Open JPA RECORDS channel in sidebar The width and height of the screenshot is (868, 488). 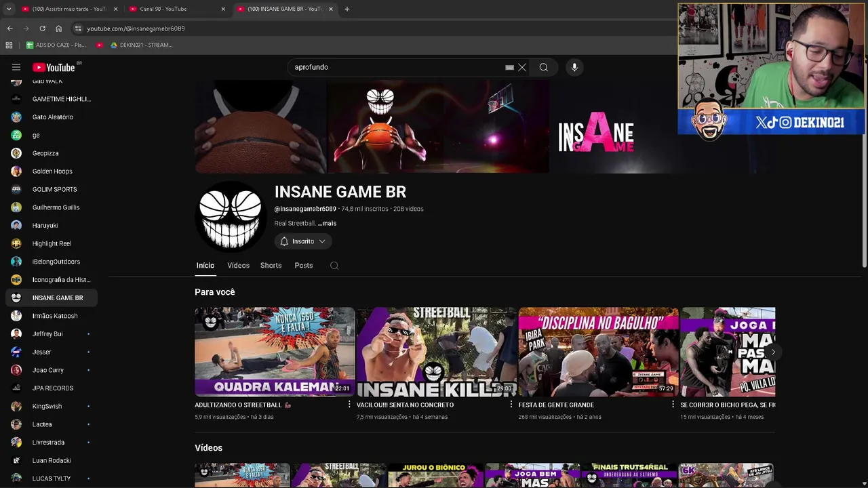coord(52,388)
